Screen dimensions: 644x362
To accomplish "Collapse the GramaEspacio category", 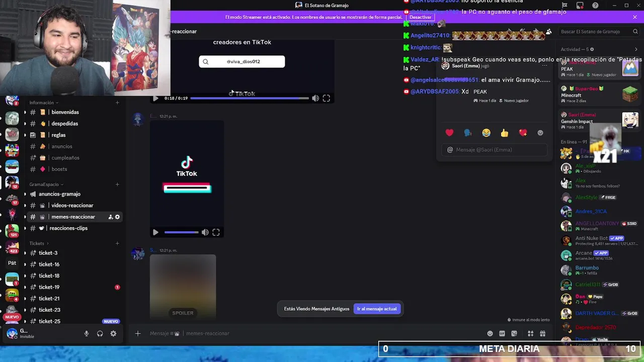I will coord(47,185).
